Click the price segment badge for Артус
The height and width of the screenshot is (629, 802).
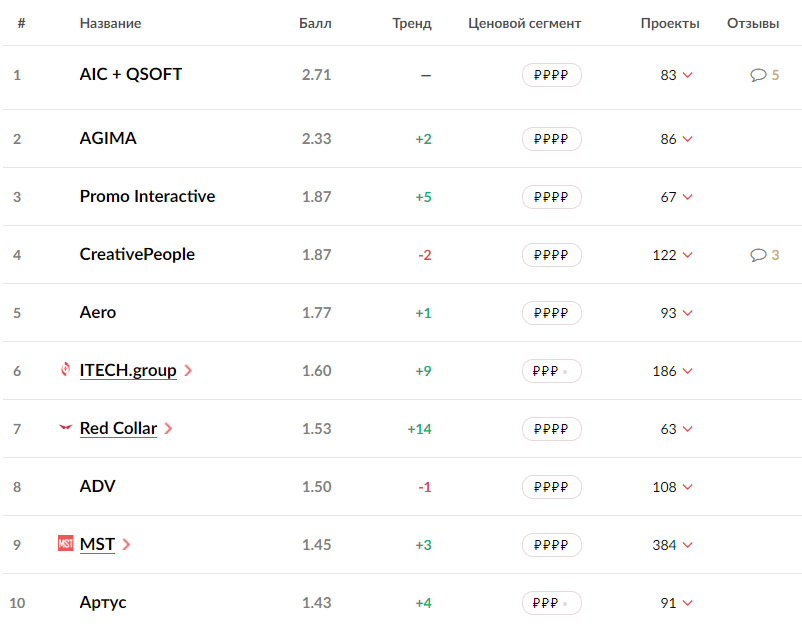click(551, 603)
